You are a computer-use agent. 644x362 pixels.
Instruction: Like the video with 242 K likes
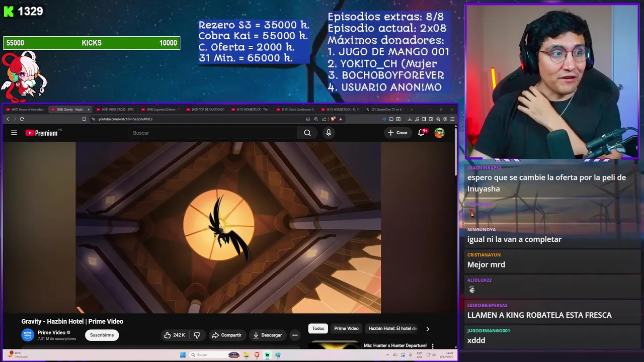pos(174,335)
